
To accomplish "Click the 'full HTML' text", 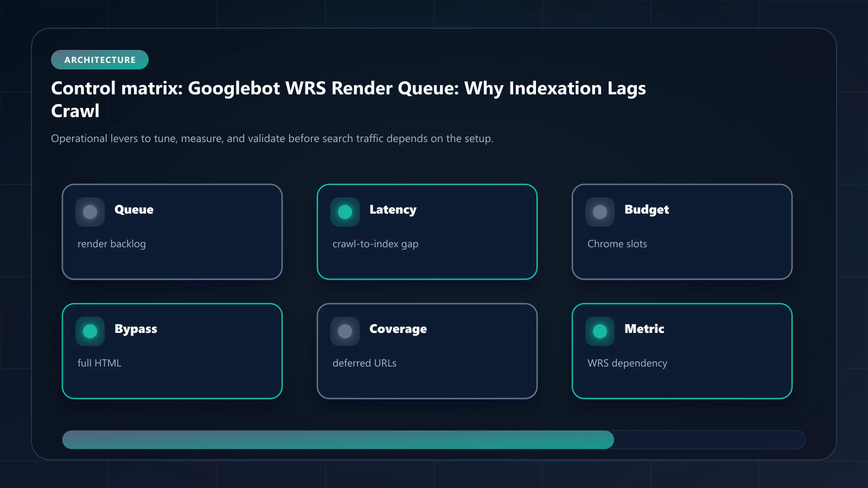I will tap(99, 363).
